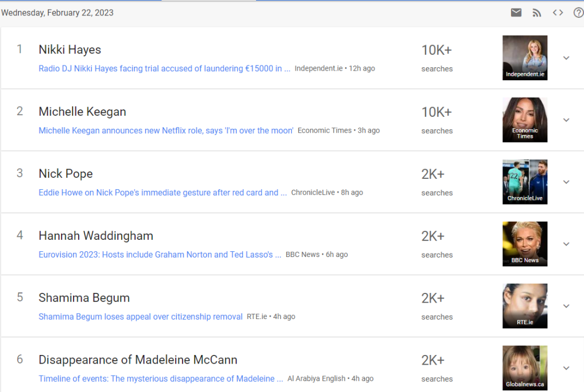This screenshot has width=584, height=392.
Task: Select the Disappearance of Madeleine McCann title
Action: [138, 360]
